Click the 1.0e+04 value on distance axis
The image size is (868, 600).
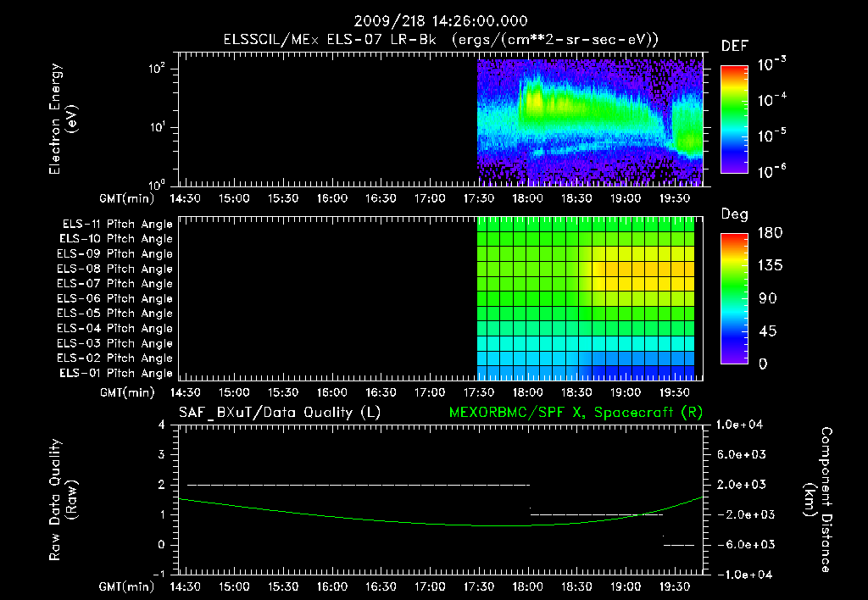[739, 425]
